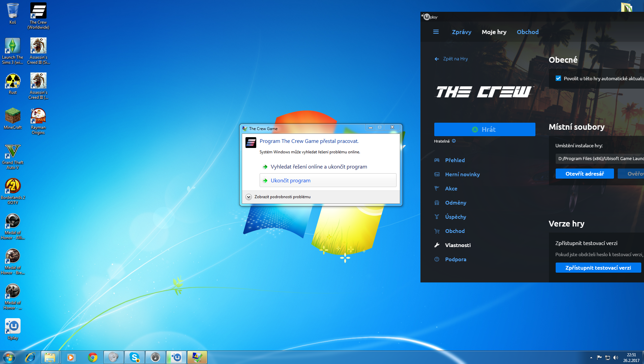644x364 pixels.
Task: Open Windows Media Player from the taskbar
Action: point(71,357)
